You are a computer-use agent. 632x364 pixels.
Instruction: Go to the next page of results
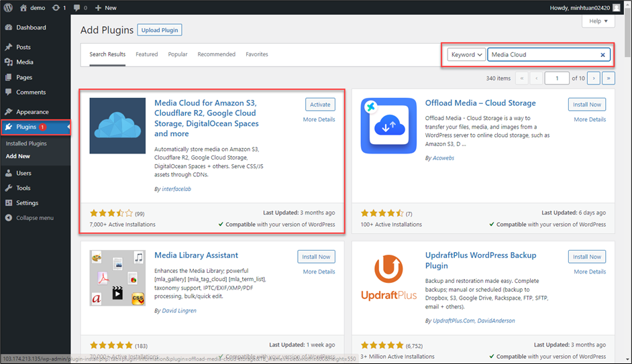click(593, 78)
